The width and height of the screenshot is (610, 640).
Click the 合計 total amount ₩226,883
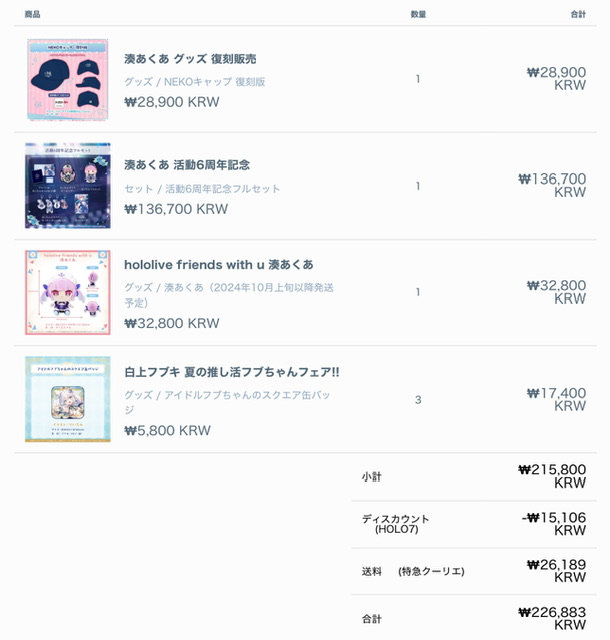[x=552, y=618]
